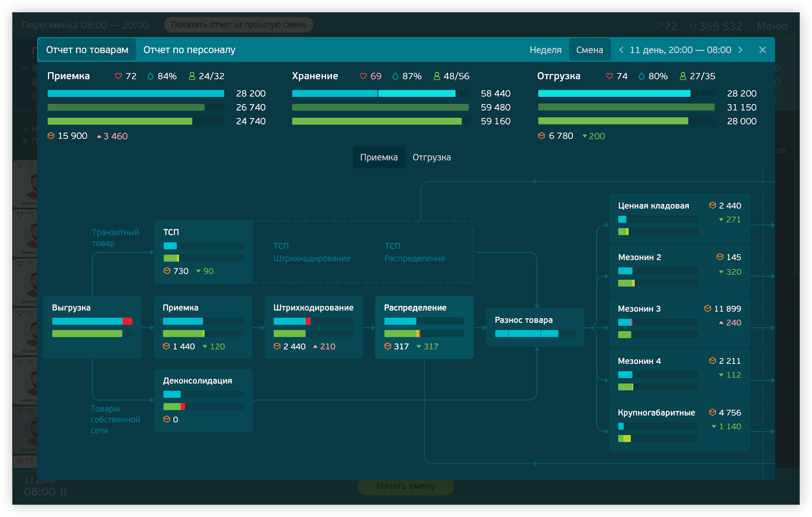Click staff icon beside 24/32
The height and width of the screenshot is (517, 812).
point(192,76)
